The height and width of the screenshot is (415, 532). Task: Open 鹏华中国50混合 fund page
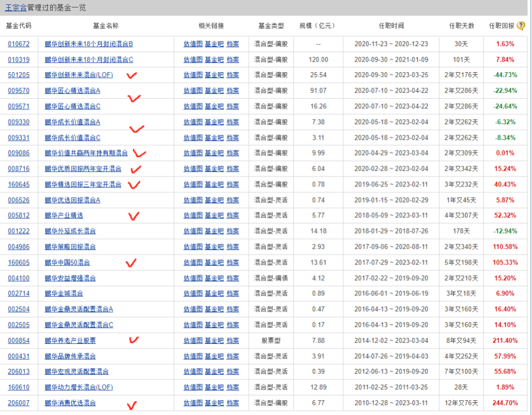[68, 262]
